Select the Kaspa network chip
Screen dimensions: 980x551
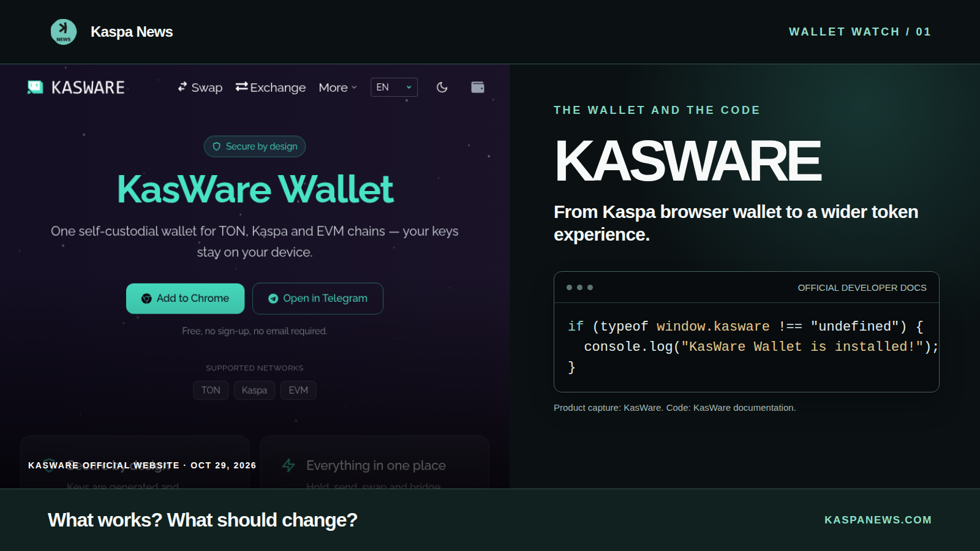click(x=254, y=390)
